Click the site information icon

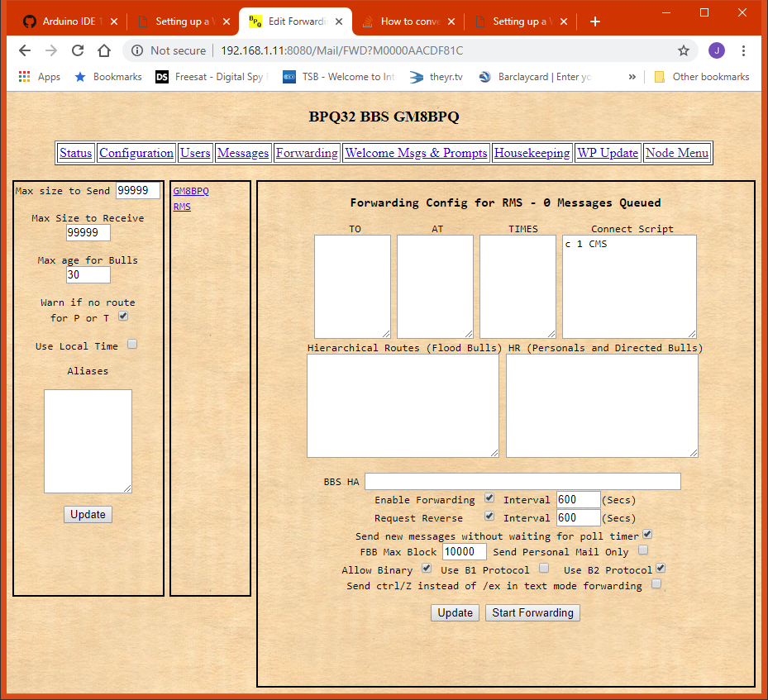tap(137, 50)
